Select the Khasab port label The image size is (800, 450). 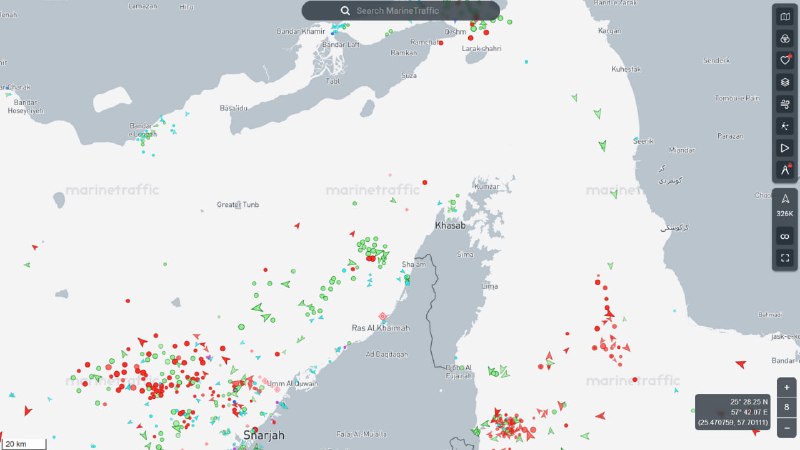pyautogui.click(x=450, y=226)
